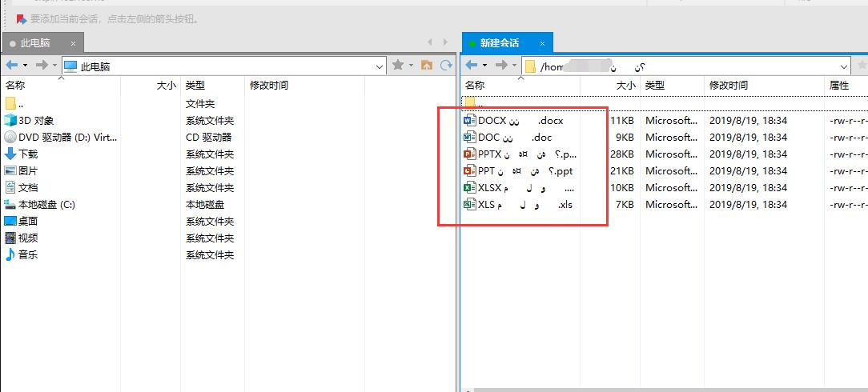Select the 3D 对象 folder icon
The width and height of the screenshot is (868, 392).
10,121
